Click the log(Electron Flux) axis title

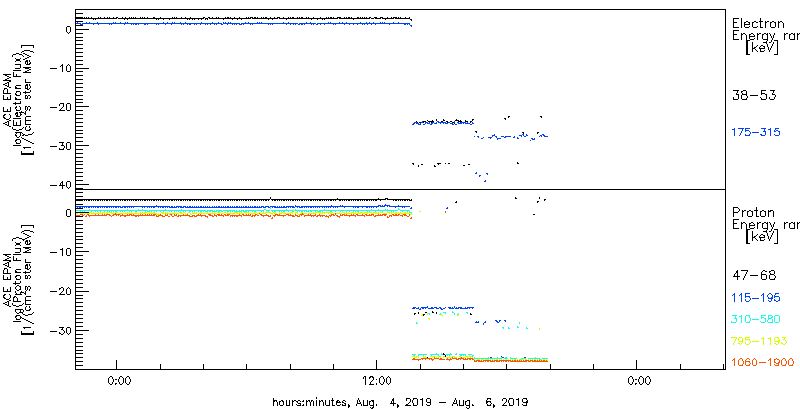tap(16, 99)
